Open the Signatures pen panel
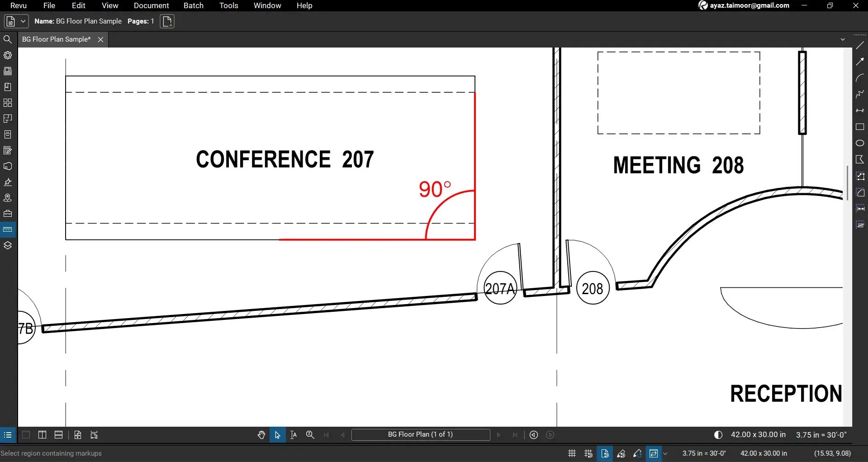The image size is (868, 462). 8,182
